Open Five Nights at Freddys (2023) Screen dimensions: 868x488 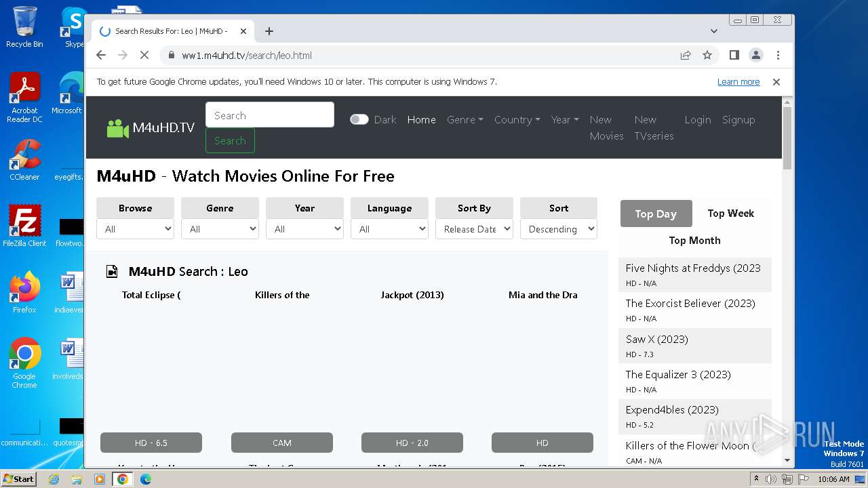tap(693, 268)
